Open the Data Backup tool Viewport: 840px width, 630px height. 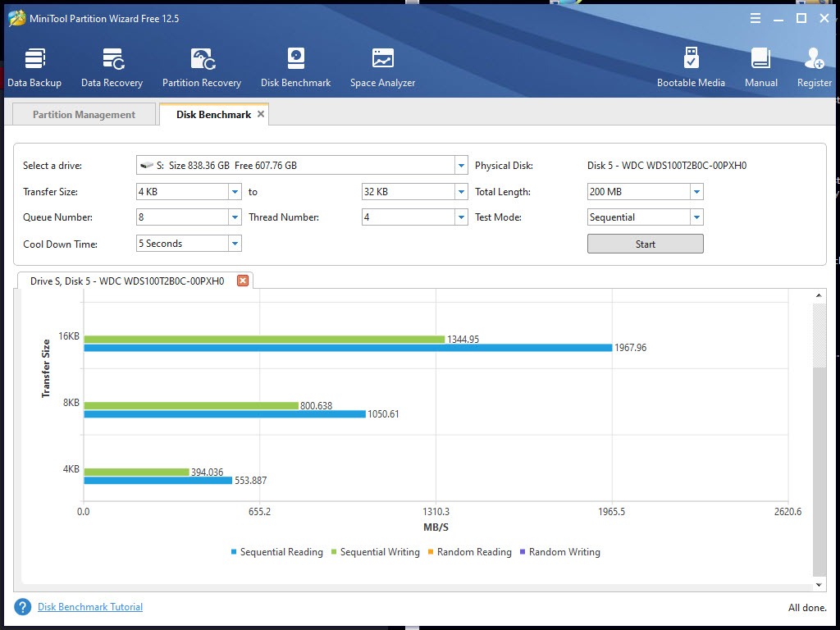[34, 67]
